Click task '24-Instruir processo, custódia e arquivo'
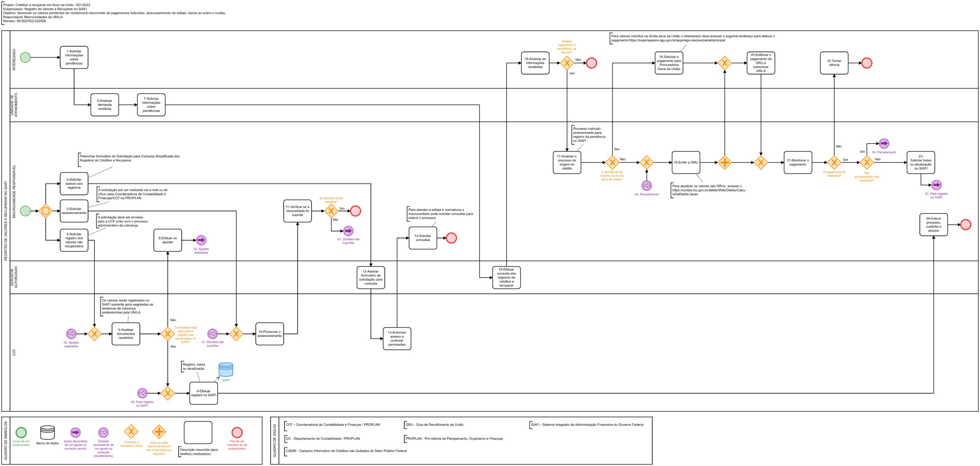This screenshot has height=466, width=980. click(933, 225)
